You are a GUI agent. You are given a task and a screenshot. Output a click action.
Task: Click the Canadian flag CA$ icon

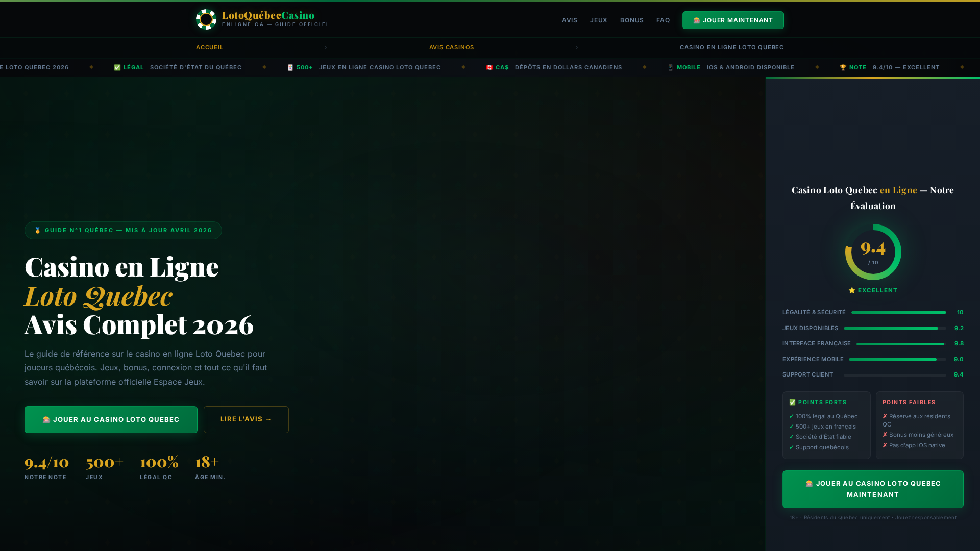489,67
